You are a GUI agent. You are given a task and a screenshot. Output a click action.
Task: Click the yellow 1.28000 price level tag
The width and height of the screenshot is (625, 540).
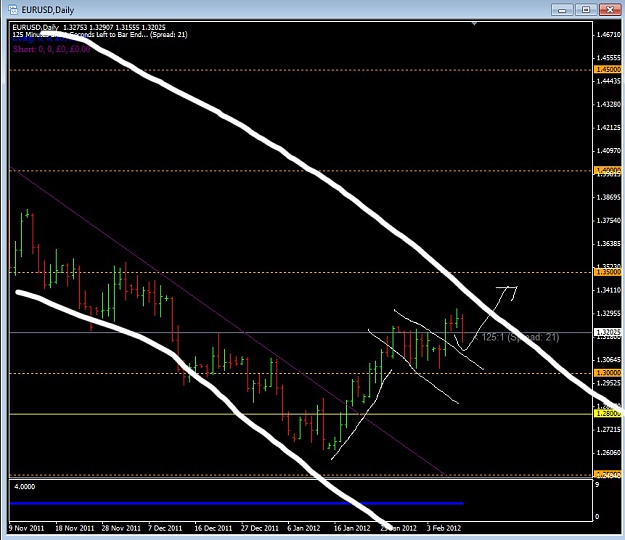607,413
